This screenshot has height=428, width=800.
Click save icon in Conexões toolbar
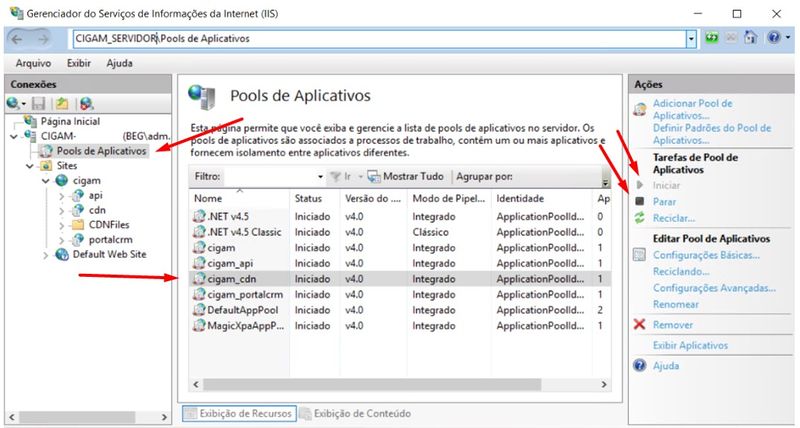[x=39, y=104]
